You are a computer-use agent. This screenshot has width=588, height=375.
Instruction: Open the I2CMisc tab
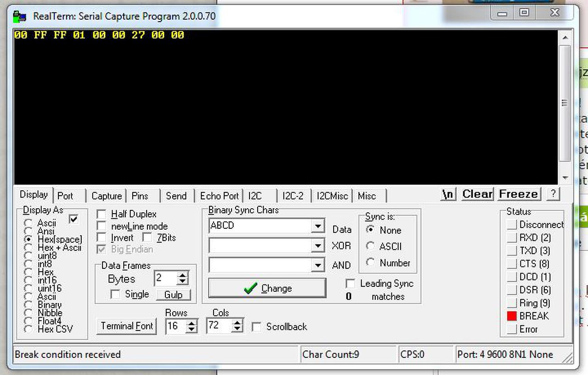click(332, 196)
